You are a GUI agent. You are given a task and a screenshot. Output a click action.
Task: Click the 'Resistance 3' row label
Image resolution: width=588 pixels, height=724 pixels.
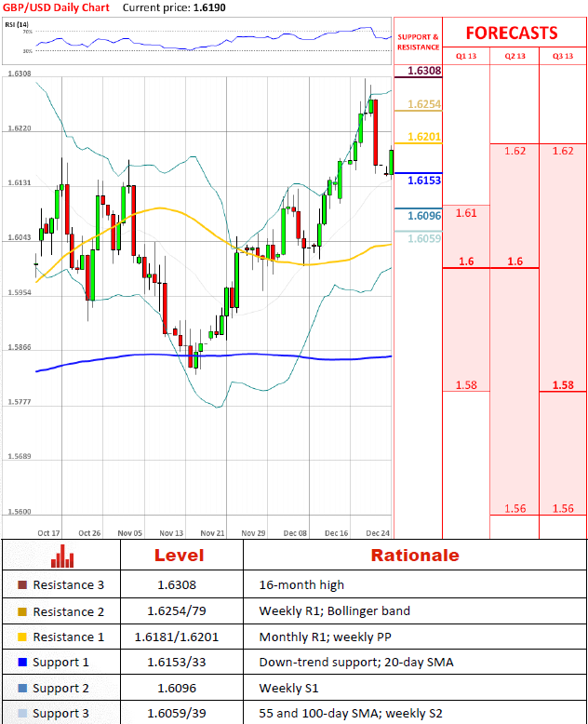tap(68, 585)
